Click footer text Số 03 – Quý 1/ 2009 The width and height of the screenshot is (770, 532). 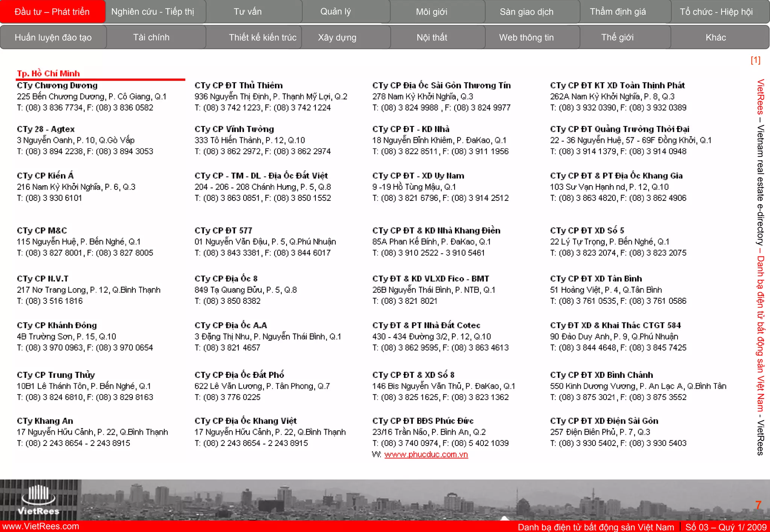(726, 527)
